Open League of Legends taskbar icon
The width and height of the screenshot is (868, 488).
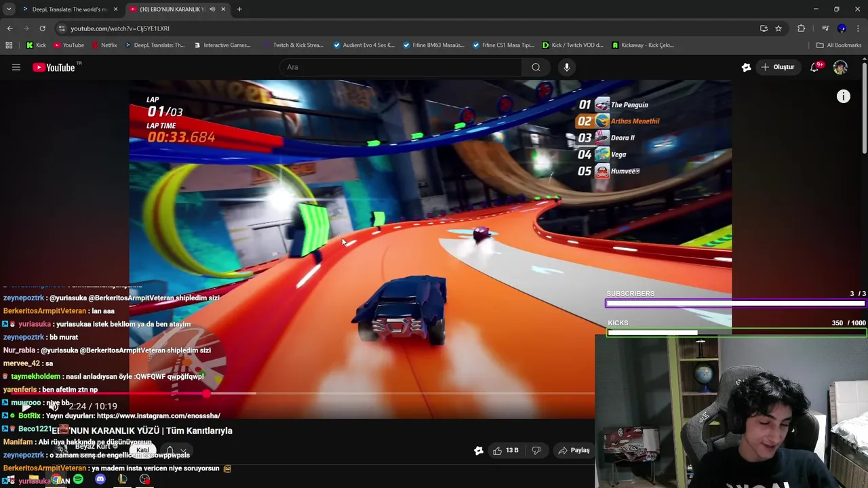122,480
